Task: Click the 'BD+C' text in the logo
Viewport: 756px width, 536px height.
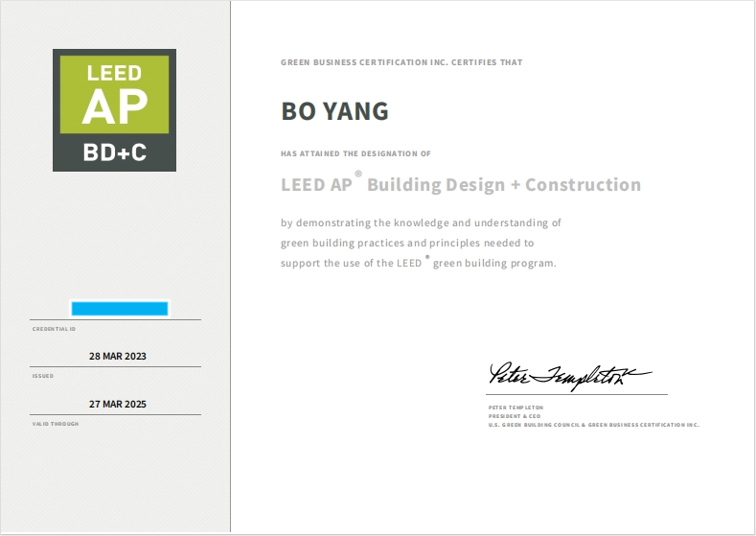Action: pyautogui.click(x=114, y=152)
